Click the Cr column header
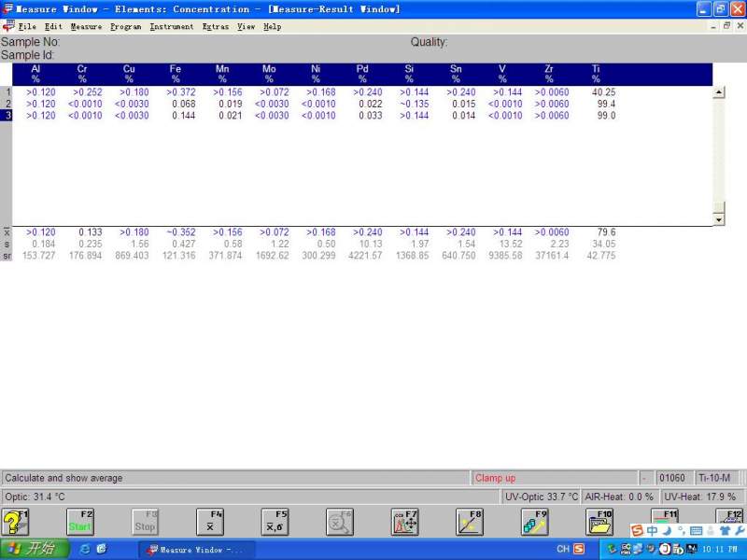This screenshot has height=560, width=747. click(82, 74)
